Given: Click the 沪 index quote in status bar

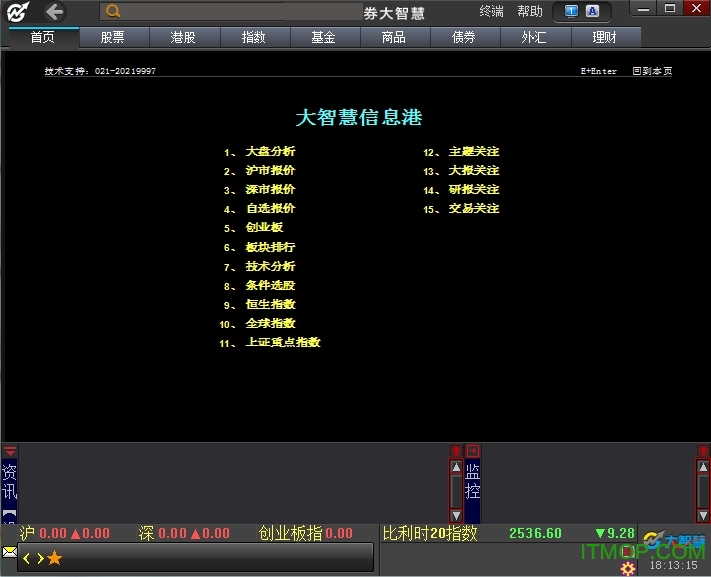Looking at the screenshot, I should [x=64, y=533].
